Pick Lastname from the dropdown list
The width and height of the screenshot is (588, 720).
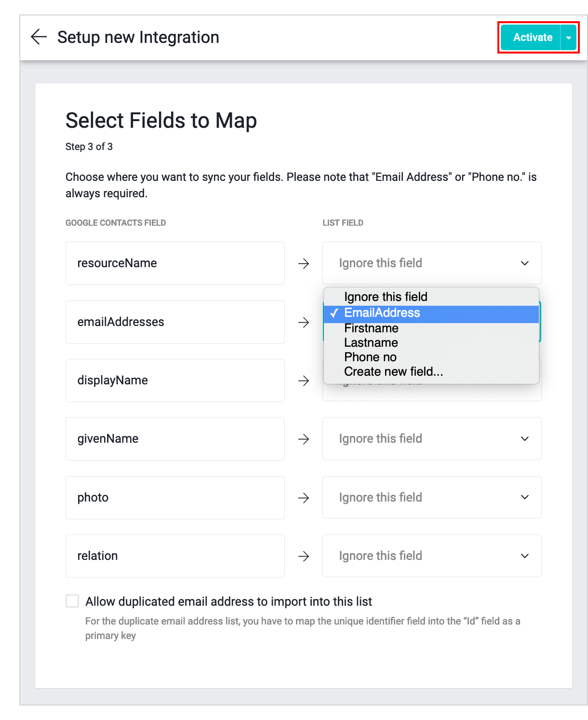coord(371,343)
